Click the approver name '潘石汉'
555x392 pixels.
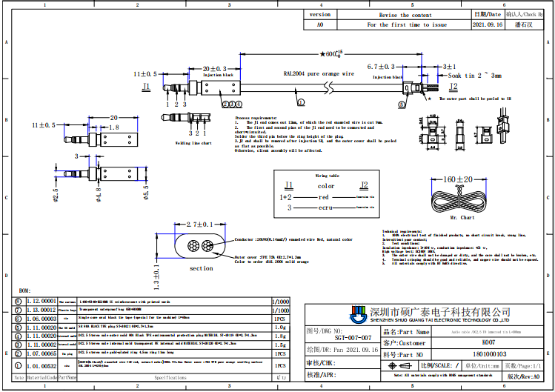click(523, 24)
